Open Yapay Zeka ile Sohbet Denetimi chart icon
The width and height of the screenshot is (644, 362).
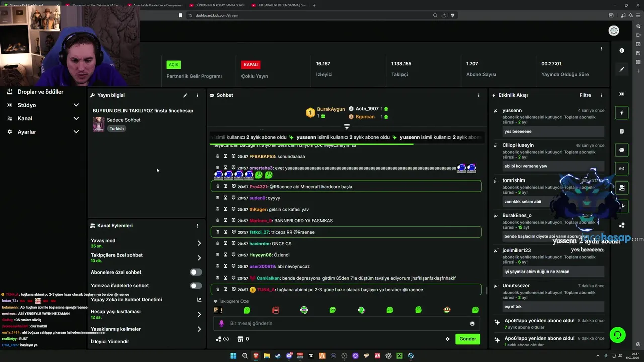tap(199, 300)
